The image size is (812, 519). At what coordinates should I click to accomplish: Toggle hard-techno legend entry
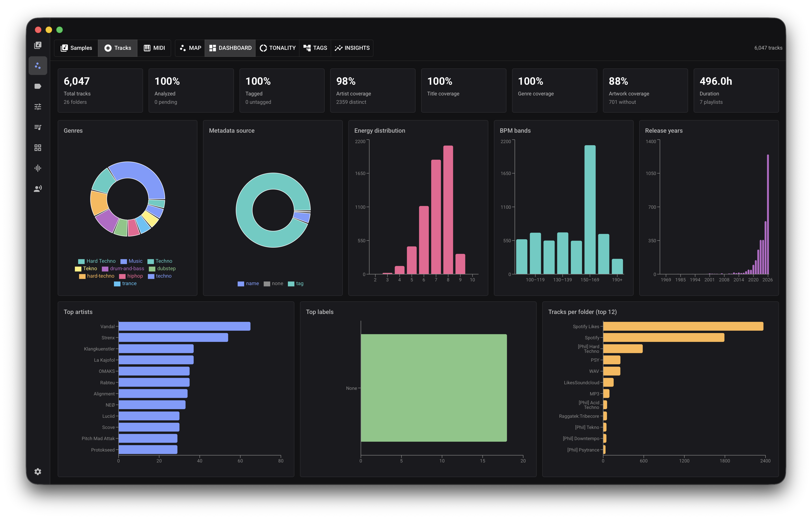97,276
